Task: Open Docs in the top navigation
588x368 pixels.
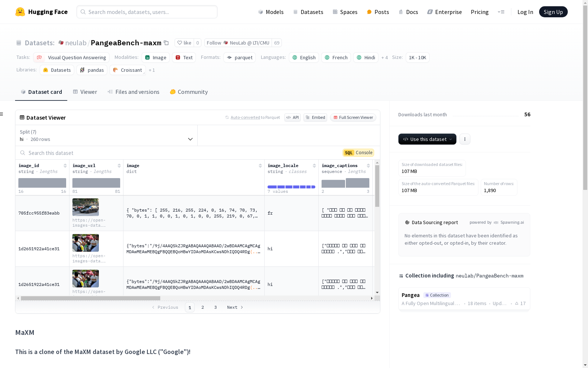Action: [x=408, y=12]
